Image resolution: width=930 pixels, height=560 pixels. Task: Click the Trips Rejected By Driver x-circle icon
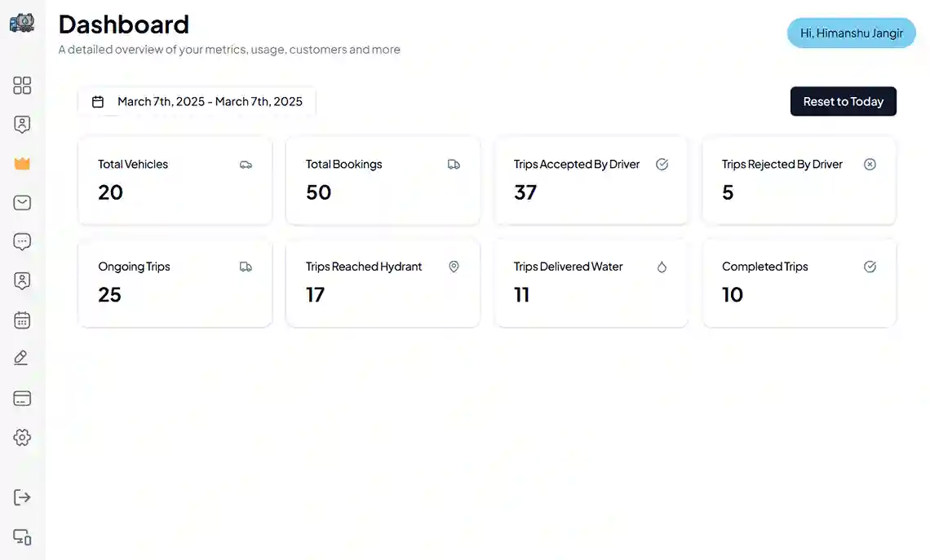click(x=870, y=164)
